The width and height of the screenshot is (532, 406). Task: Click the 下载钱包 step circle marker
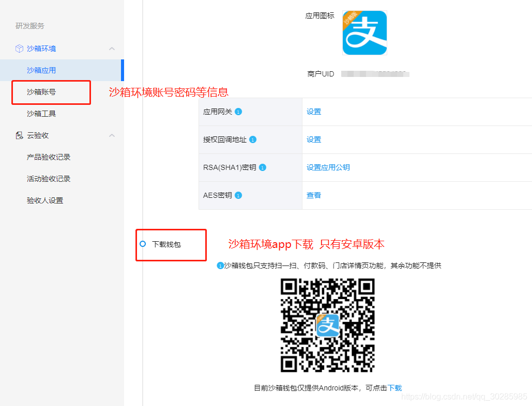143,244
